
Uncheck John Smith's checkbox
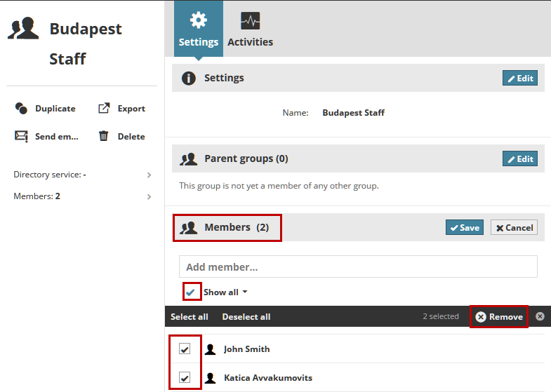pyautogui.click(x=185, y=349)
